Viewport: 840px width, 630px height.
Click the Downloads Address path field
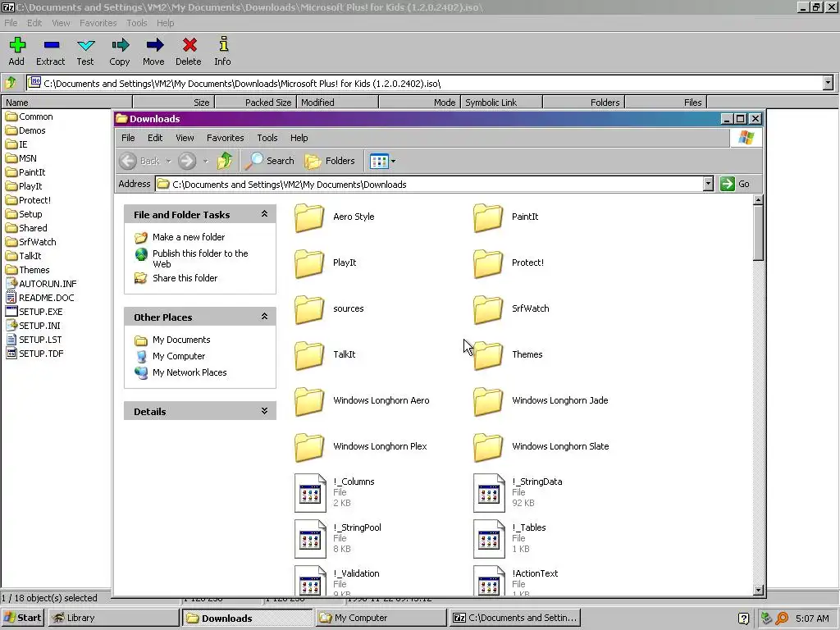(428, 185)
